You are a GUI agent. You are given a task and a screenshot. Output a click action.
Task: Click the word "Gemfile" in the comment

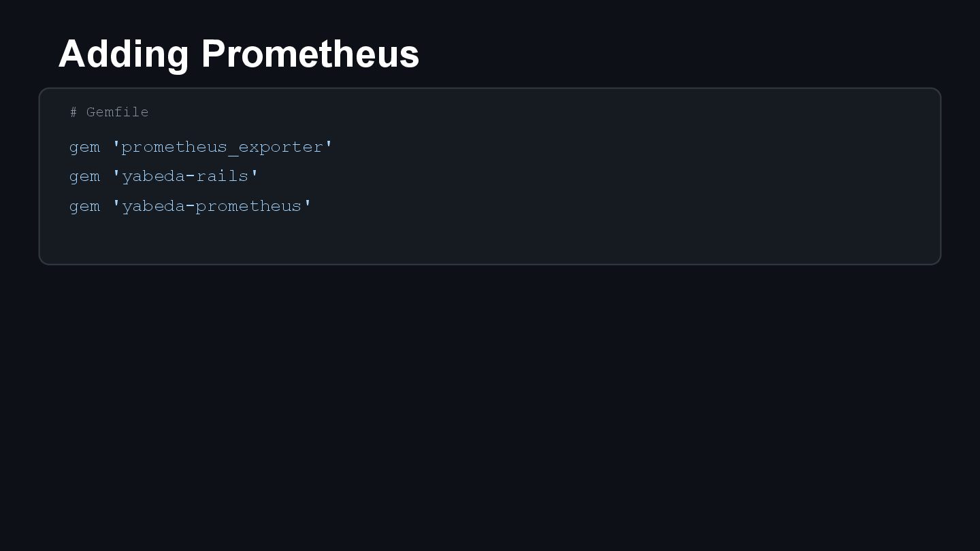click(117, 112)
